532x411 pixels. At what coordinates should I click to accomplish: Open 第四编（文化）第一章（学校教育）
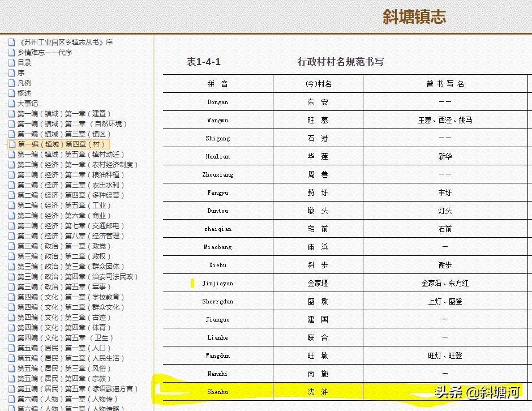(71, 297)
